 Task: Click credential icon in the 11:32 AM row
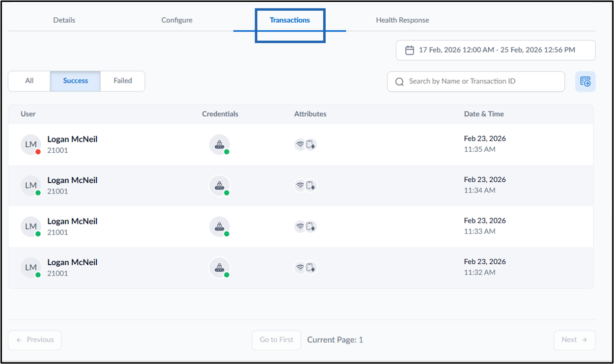click(219, 268)
